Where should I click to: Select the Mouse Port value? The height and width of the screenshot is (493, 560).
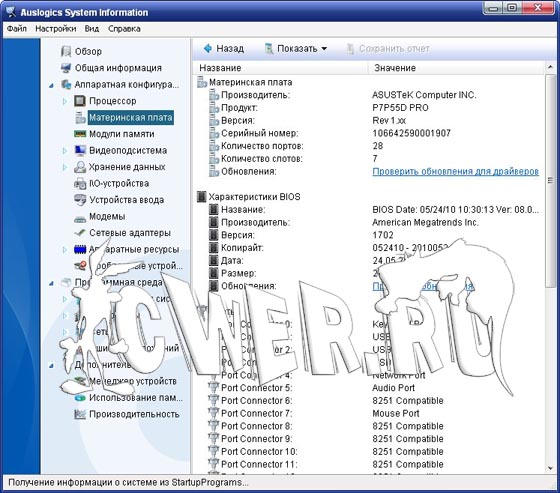[396, 413]
